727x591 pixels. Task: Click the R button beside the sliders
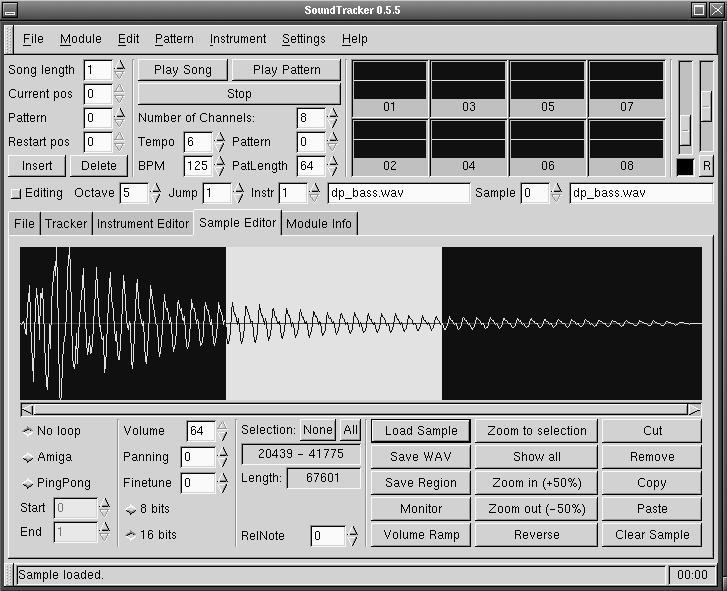(706, 166)
